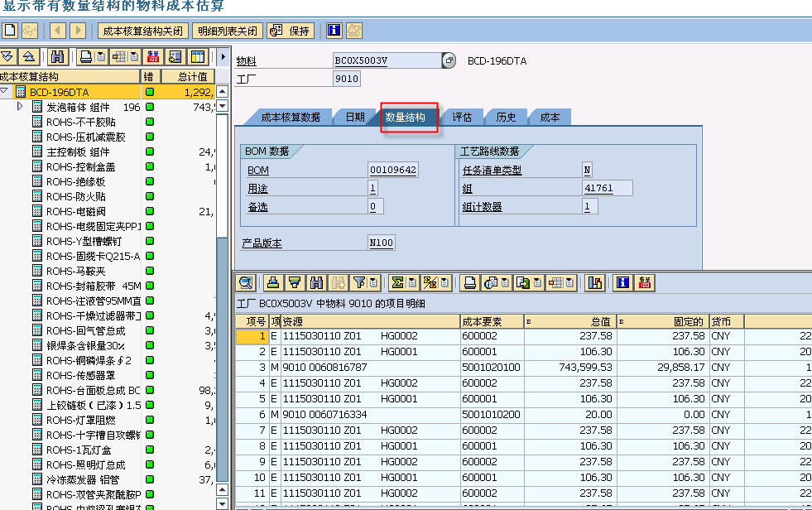Set a filter with the filter funnel icon
812x510 pixels.
tap(358, 282)
